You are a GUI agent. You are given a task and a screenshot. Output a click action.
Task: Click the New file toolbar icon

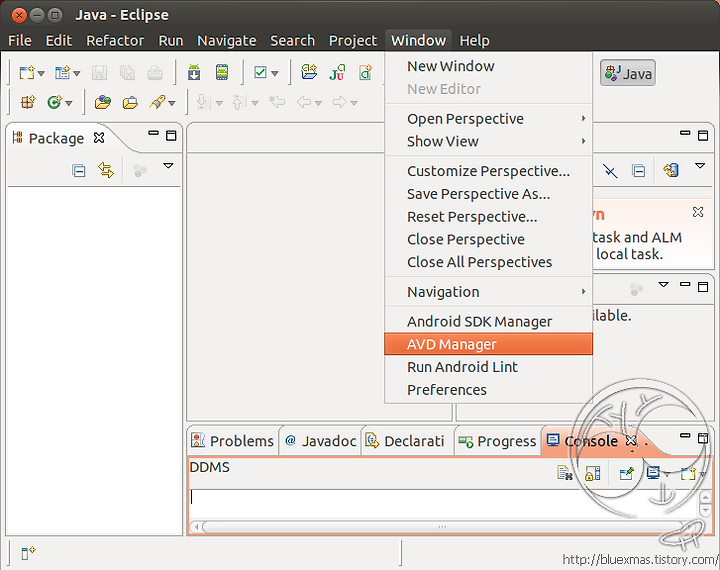tap(26, 73)
